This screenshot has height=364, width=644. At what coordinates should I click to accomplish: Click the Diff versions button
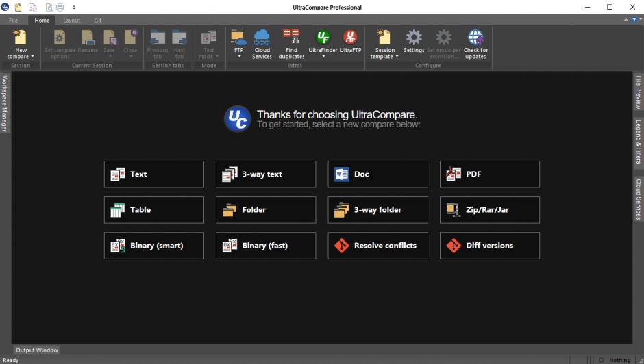click(490, 246)
